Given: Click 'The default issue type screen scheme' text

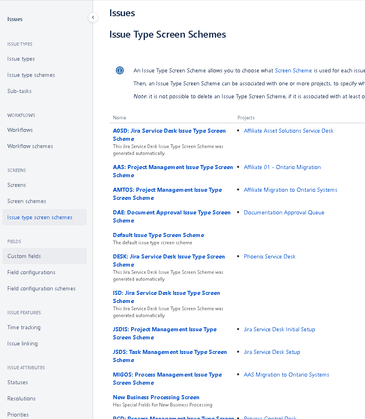Looking at the screenshot, I should coord(152,243).
